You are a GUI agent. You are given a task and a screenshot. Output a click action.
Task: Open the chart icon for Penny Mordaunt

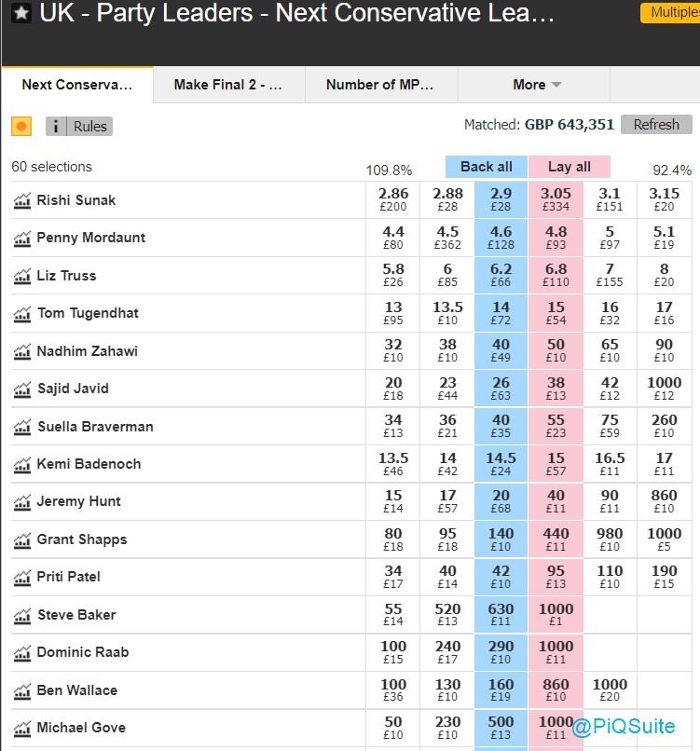pyautogui.click(x=22, y=239)
